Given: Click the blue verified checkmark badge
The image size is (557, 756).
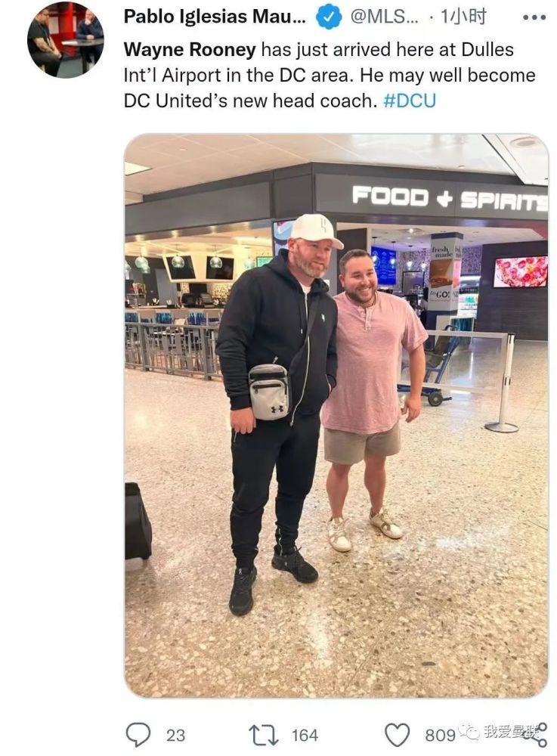Looking at the screenshot, I should click(329, 17).
